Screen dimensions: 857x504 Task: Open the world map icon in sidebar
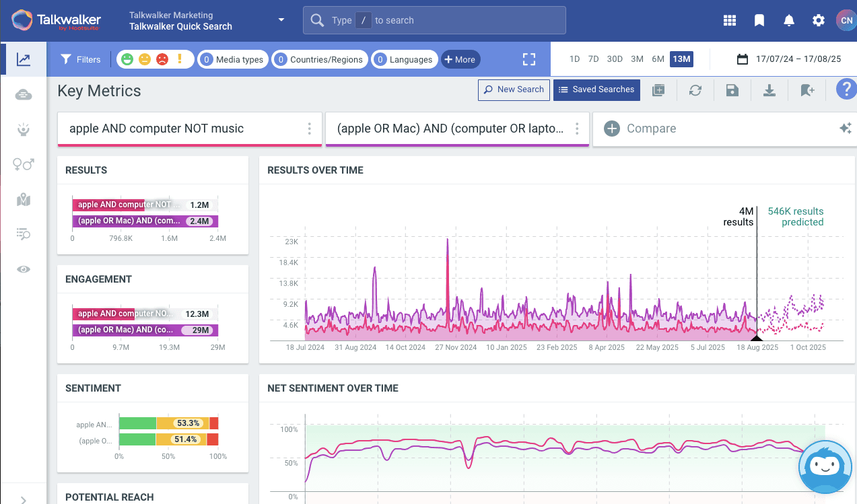(x=24, y=200)
